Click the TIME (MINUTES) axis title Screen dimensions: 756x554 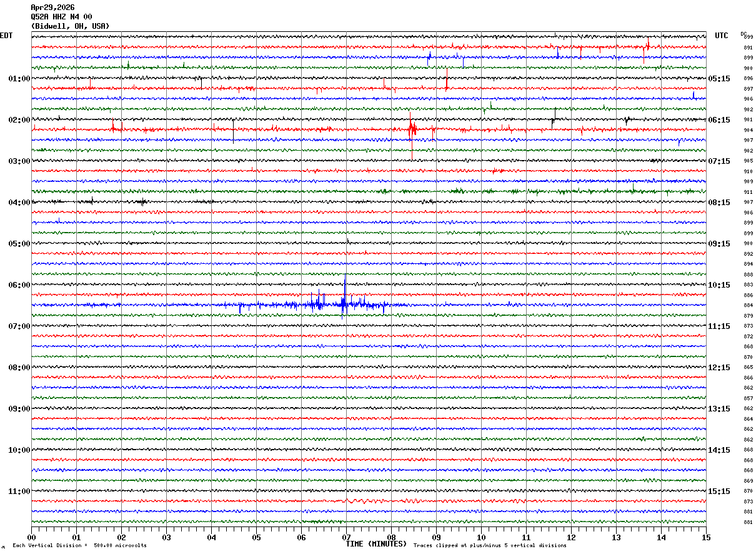click(376, 544)
